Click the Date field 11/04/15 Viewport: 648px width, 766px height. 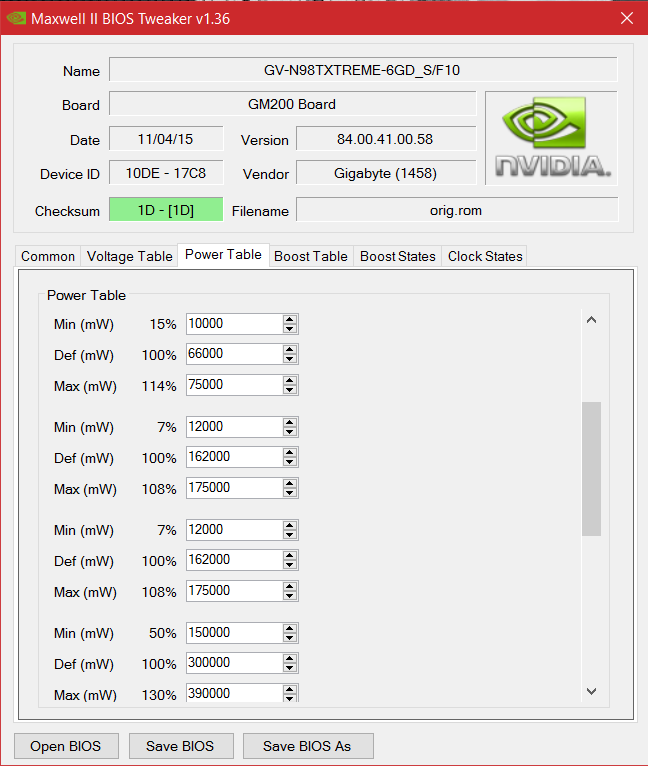click(x=166, y=139)
